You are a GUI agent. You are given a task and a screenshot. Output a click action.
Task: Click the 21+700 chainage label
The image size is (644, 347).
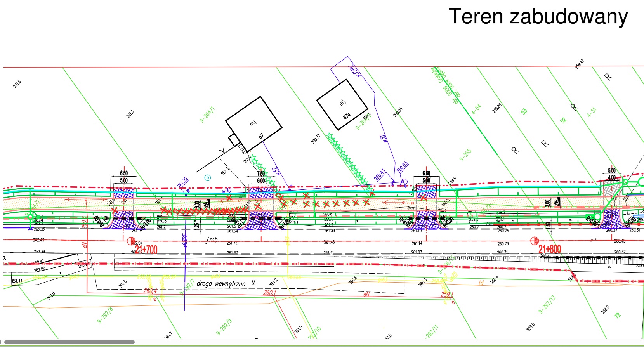(146, 249)
